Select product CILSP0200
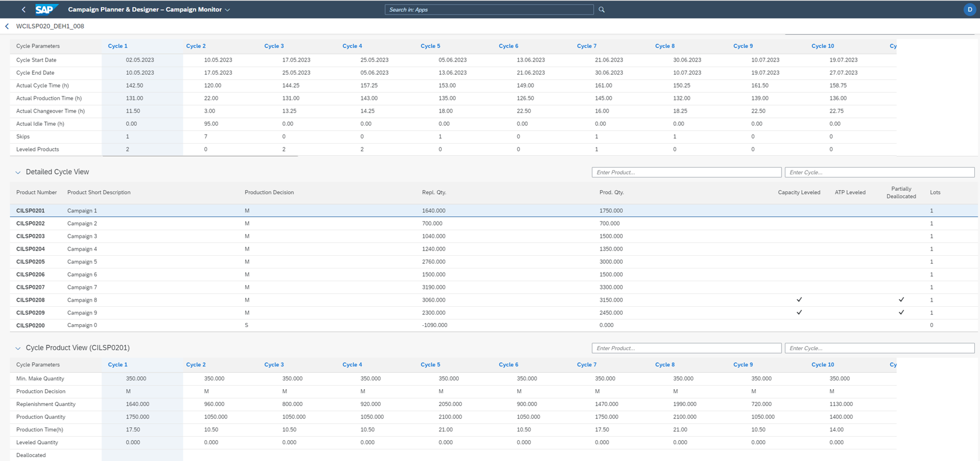 pyautogui.click(x=30, y=325)
